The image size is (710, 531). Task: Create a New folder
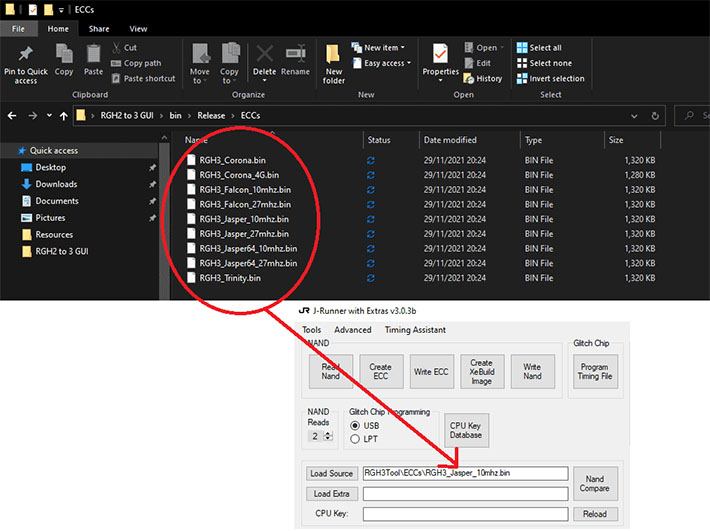click(x=334, y=63)
